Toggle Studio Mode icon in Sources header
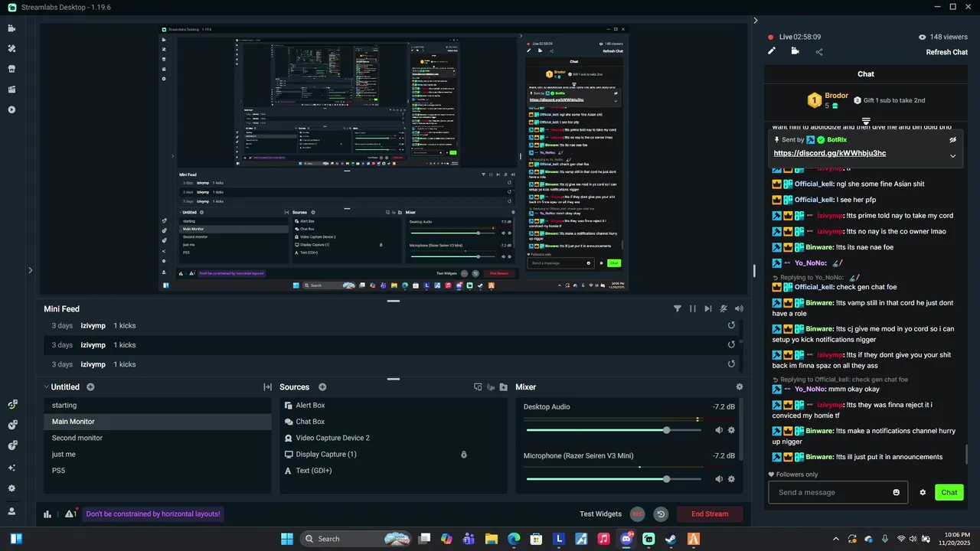This screenshot has height=551, width=980. 478,387
